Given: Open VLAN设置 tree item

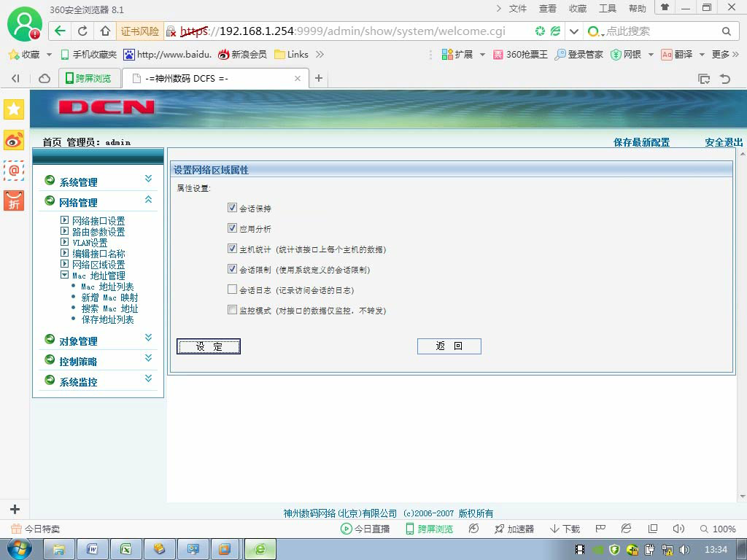Looking at the screenshot, I should pos(90,243).
